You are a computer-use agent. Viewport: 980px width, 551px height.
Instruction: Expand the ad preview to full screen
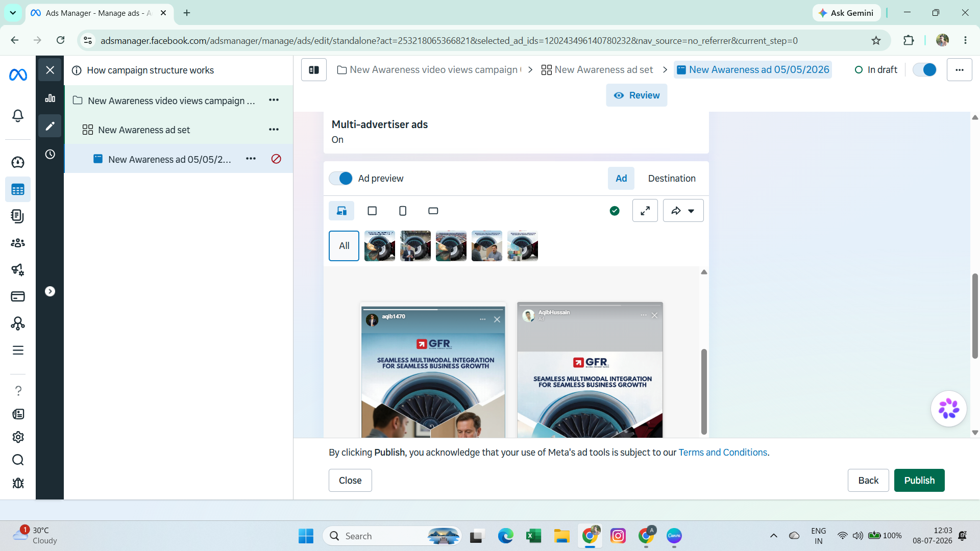(x=645, y=211)
